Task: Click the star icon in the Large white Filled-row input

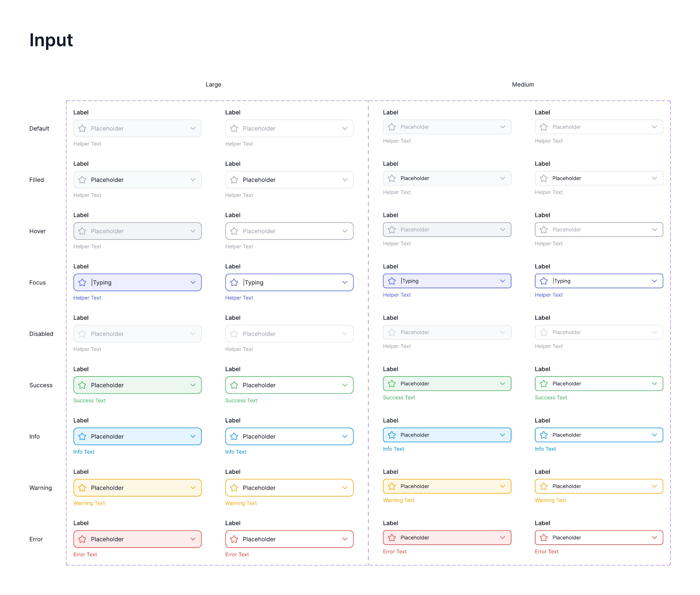Action: point(234,180)
